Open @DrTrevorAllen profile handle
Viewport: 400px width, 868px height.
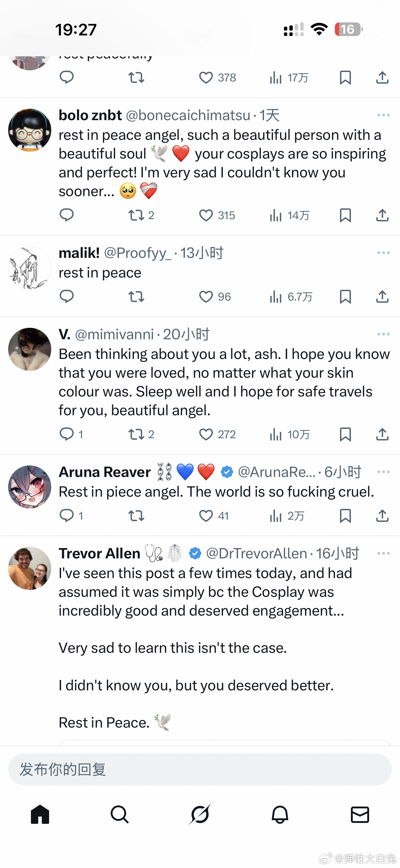[x=256, y=553]
